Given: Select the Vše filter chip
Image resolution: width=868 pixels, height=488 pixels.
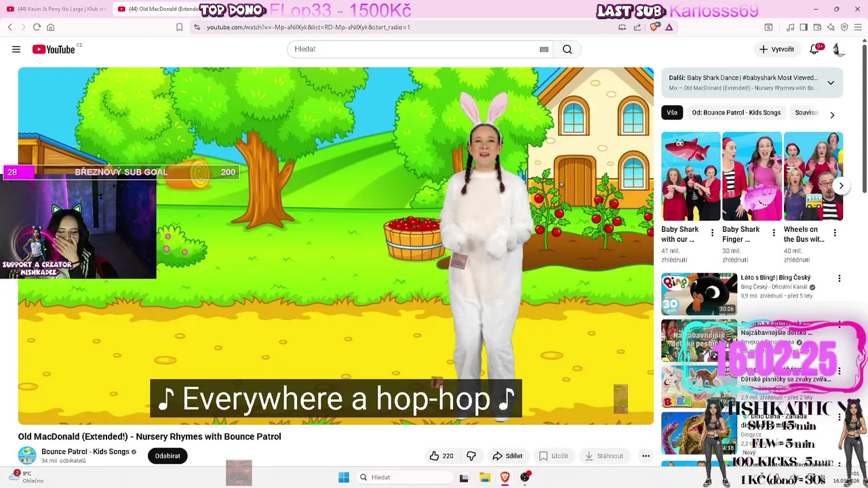Looking at the screenshot, I should click(672, 113).
